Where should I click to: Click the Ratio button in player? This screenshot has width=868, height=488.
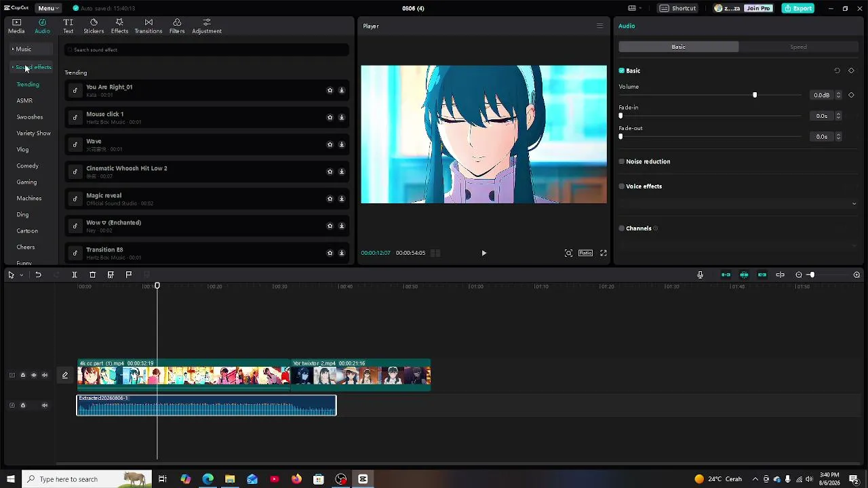[x=585, y=253]
